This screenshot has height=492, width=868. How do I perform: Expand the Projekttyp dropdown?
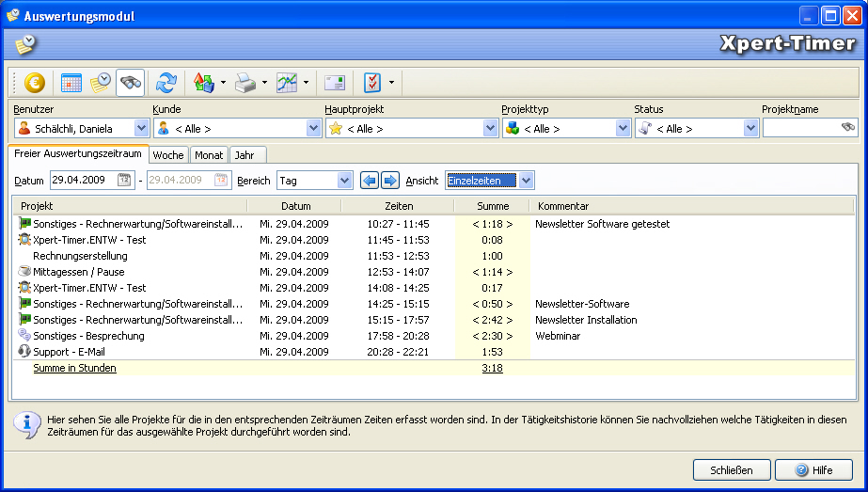(x=623, y=128)
